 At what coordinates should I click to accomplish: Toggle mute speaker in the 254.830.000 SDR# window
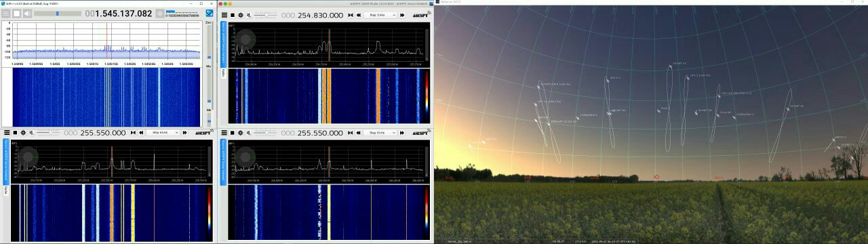point(249,15)
